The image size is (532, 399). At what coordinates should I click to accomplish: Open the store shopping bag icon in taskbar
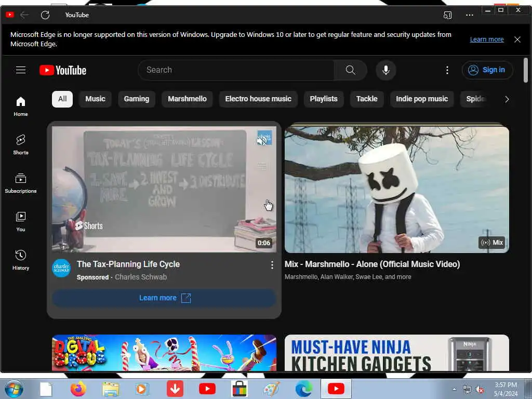pos(239,389)
